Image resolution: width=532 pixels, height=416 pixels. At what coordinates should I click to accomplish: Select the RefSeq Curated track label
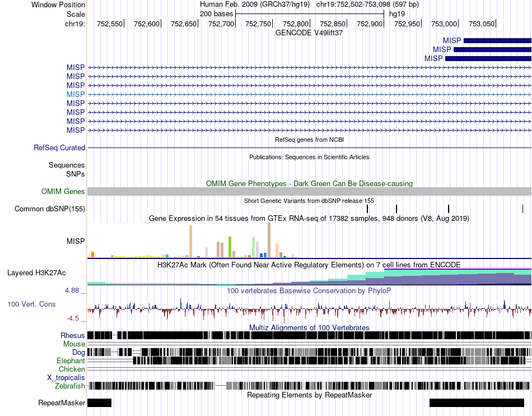(59, 147)
